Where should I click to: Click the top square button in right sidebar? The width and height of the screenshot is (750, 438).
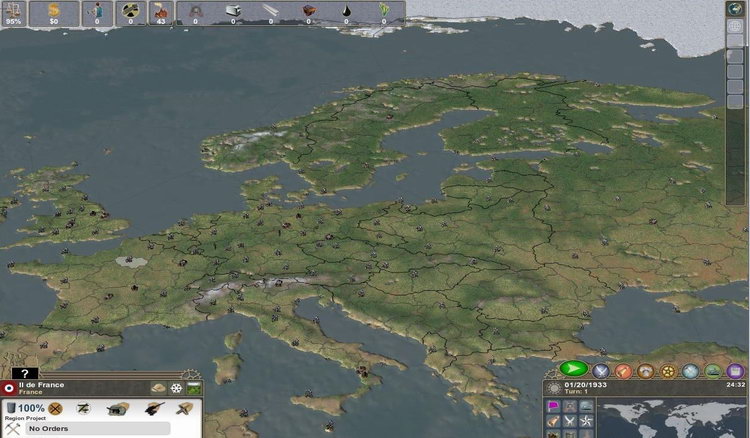click(735, 26)
